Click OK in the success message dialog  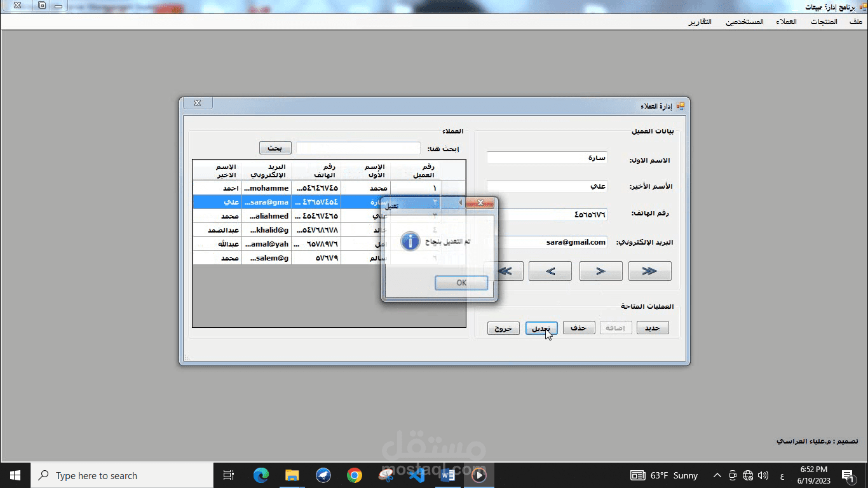(461, 283)
